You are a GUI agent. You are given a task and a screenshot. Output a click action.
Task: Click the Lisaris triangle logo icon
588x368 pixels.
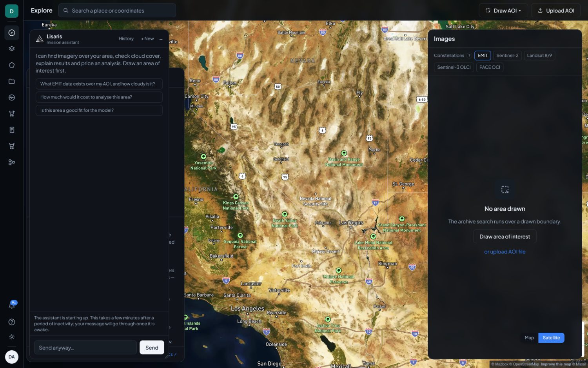coord(40,39)
